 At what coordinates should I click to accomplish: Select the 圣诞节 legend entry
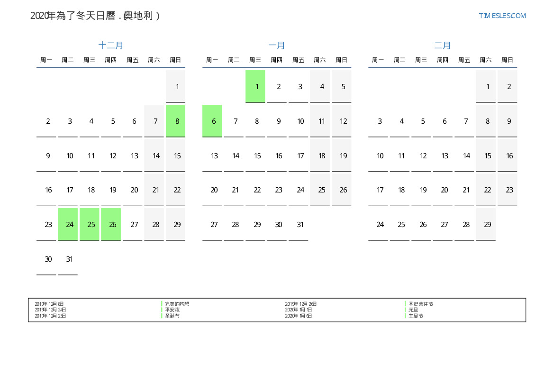(172, 316)
